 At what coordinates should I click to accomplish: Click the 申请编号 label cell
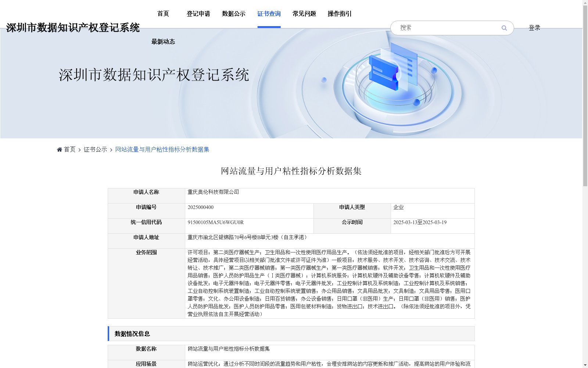(x=146, y=211)
